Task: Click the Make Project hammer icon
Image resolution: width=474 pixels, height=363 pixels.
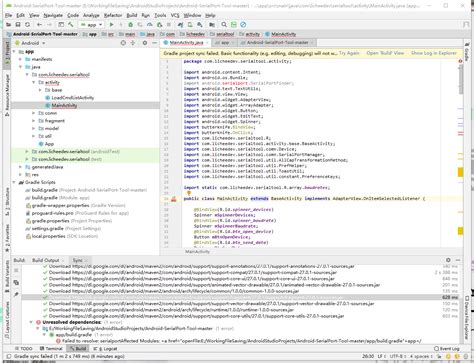Action: tap(71, 25)
